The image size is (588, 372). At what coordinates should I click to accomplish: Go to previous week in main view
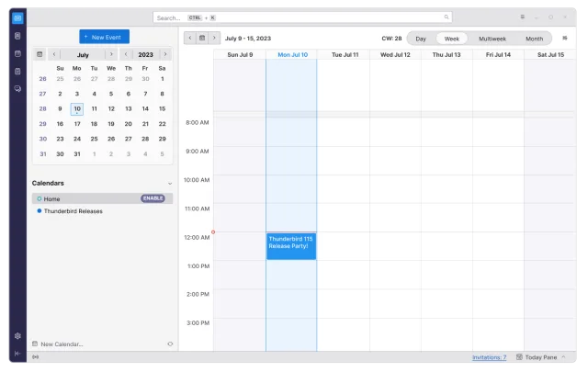[190, 38]
